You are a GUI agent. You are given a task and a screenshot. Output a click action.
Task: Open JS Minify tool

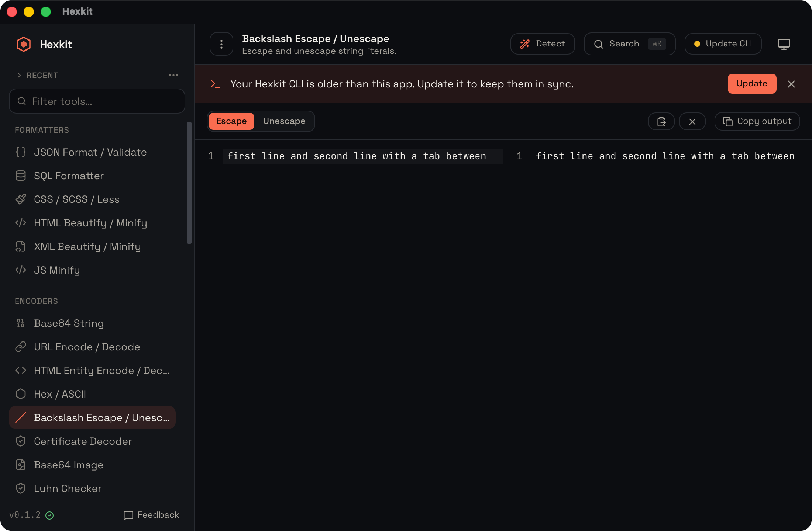coord(92,270)
